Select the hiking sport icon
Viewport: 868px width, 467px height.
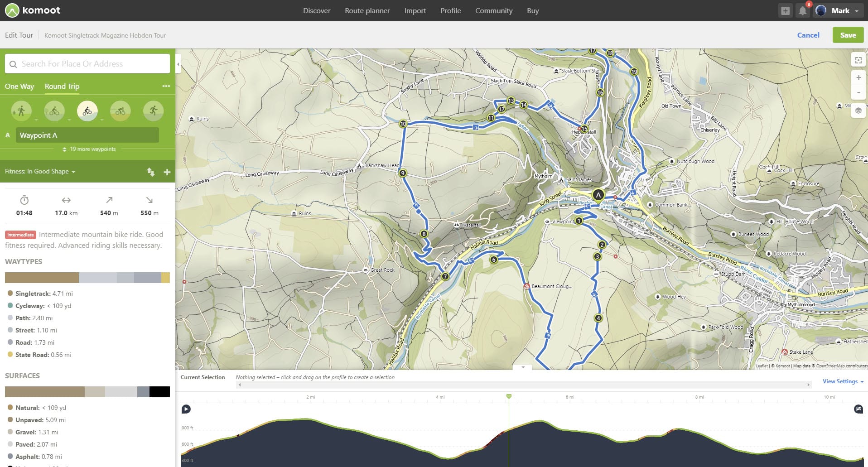coord(21,111)
